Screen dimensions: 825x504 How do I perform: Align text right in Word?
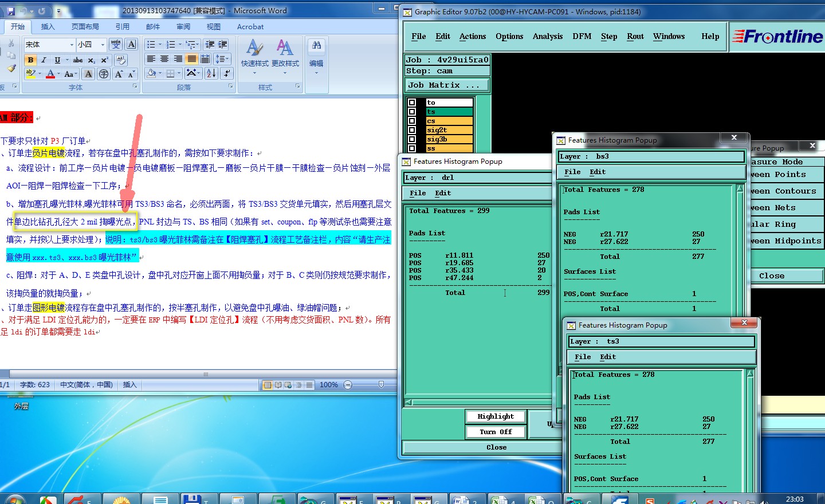(x=178, y=59)
